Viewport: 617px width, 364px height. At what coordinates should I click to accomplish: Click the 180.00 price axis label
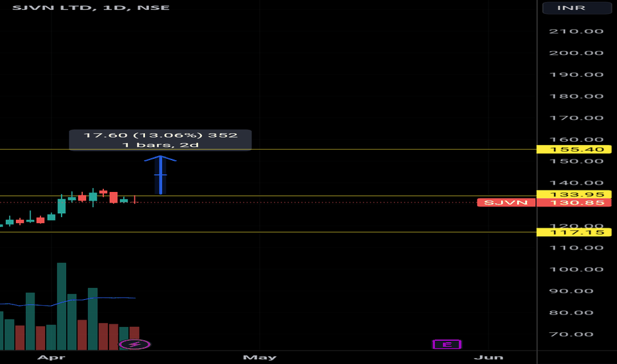576,97
